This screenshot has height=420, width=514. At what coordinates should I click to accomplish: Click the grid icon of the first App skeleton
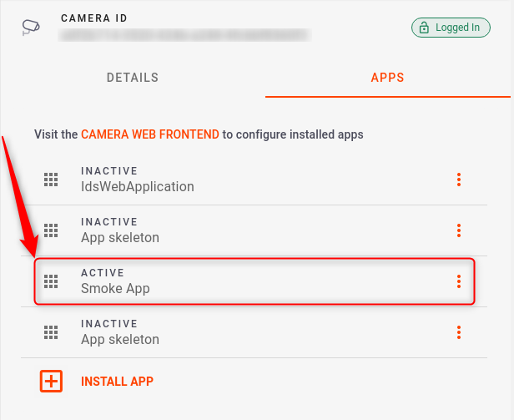coord(51,230)
